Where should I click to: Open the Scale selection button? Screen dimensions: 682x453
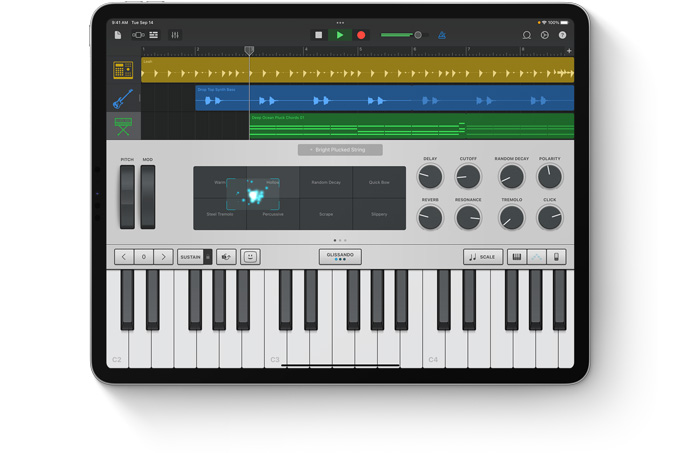pos(483,257)
